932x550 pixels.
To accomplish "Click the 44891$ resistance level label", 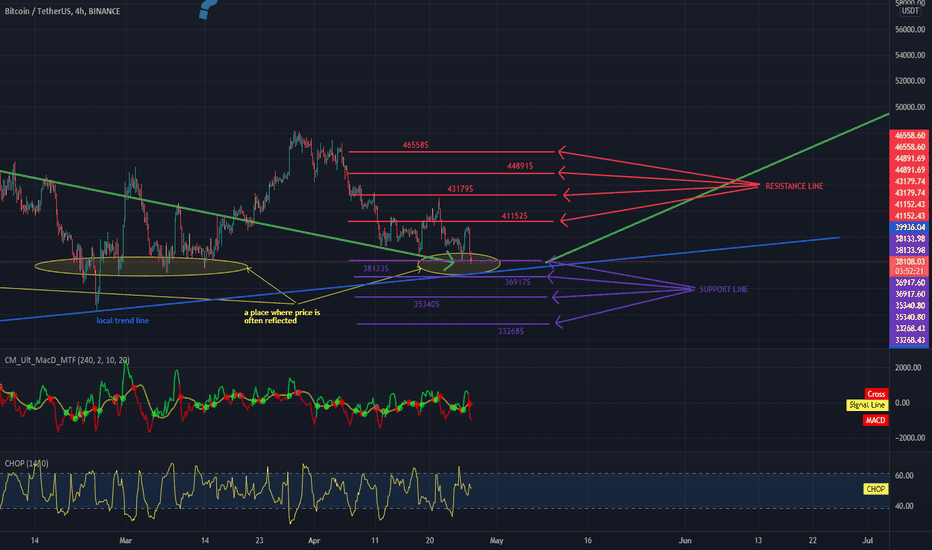I will pos(519,166).
